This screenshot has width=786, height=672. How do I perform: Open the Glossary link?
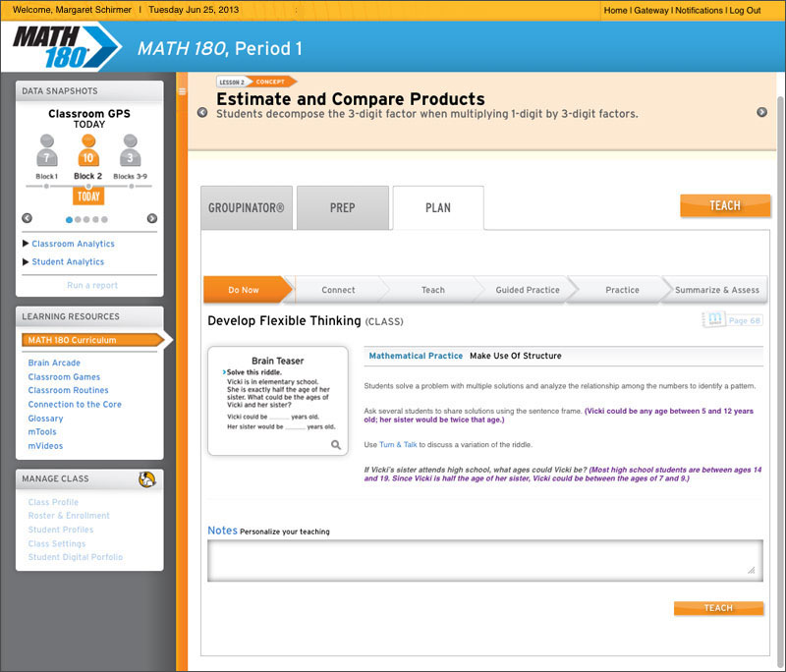coord(45,419)
